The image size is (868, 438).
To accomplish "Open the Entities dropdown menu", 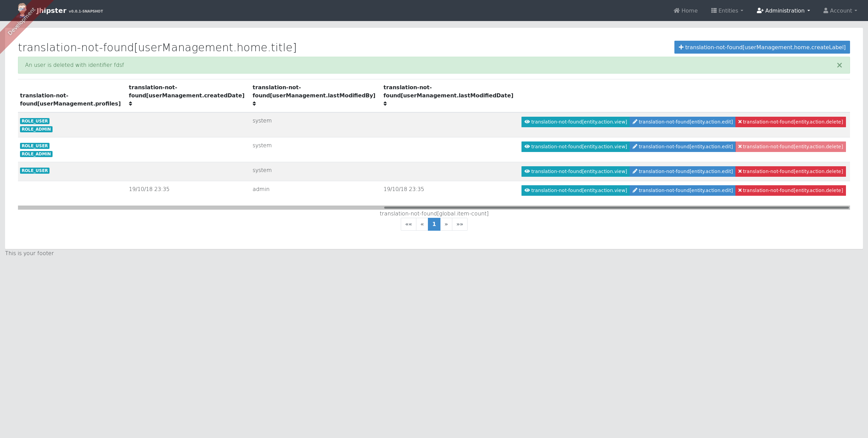I will 727,11.
